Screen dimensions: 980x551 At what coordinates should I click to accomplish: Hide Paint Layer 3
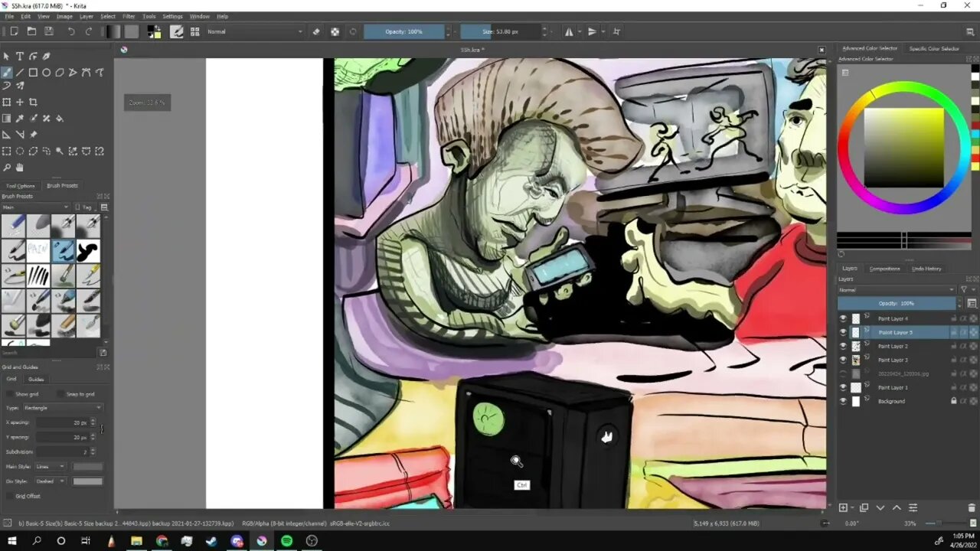[843, 360]
